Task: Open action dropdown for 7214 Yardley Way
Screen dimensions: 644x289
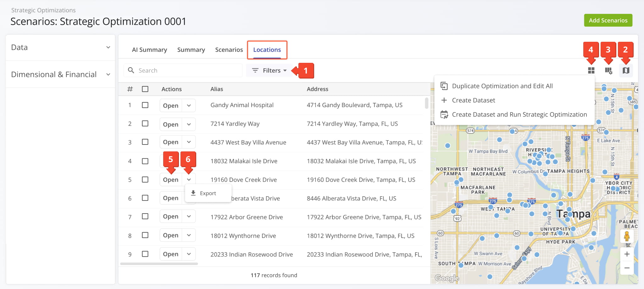Action: pyautogui.click(x=189, y=124)
